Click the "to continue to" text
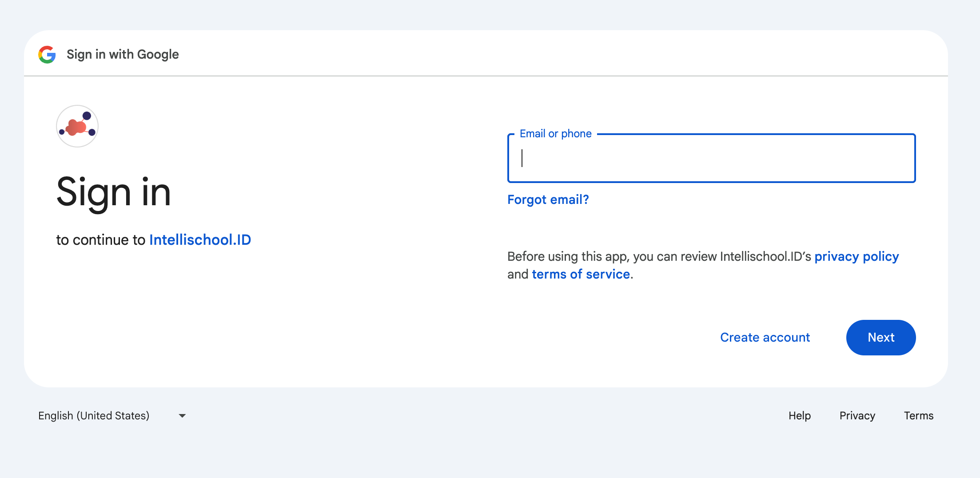Screen dimensions: 980x478 tap(101, 240)
